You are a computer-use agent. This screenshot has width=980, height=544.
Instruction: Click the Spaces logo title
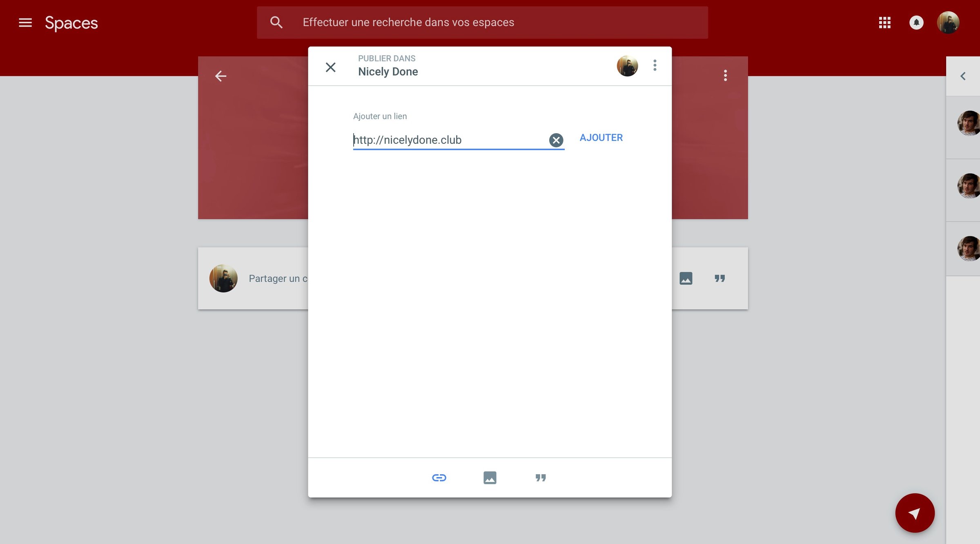(71, 23)
